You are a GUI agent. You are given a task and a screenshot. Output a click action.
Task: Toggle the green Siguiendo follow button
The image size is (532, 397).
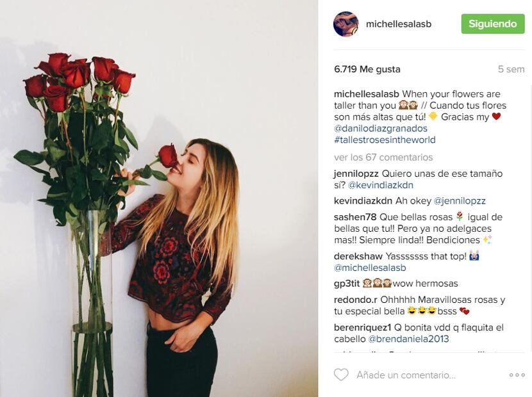click(x=493, y=24)
